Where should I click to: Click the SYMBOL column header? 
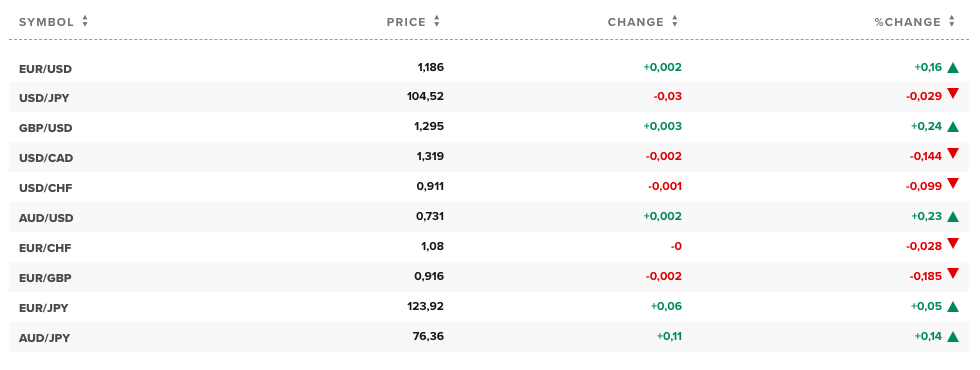(x=46, y=22)
